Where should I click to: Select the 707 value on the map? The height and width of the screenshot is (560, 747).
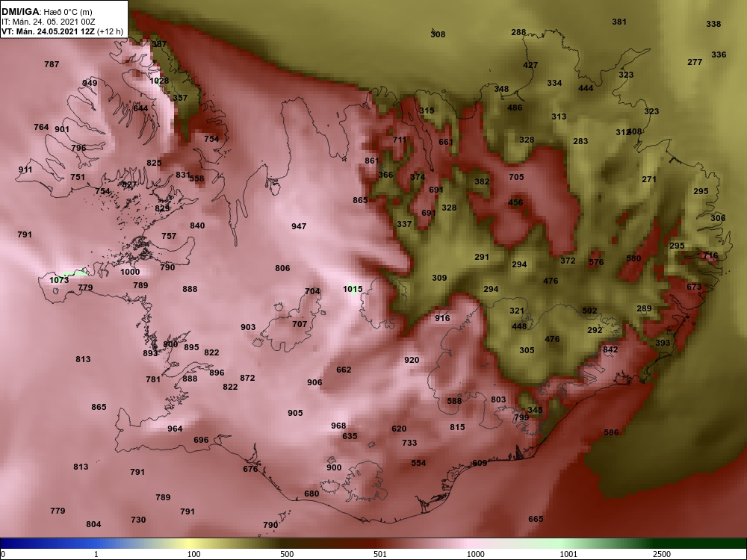(300, 324)
